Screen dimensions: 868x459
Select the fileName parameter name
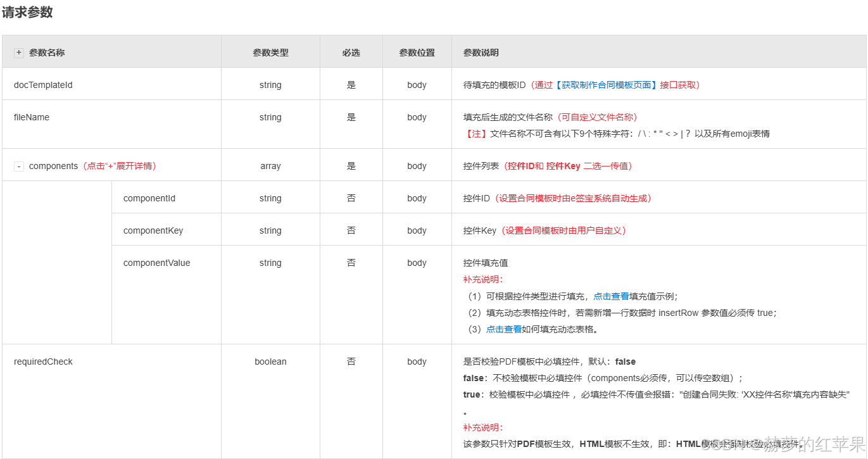click(x=32, y=117)
